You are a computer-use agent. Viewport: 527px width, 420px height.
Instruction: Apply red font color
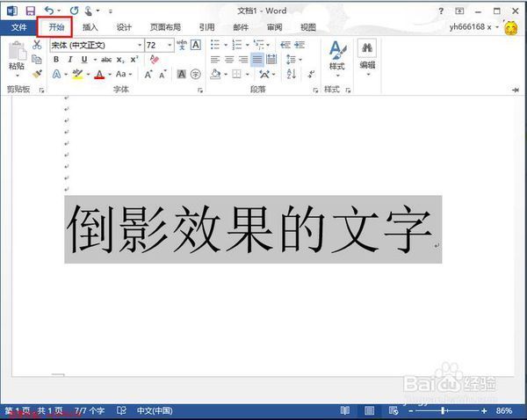[x=99, y=74]
